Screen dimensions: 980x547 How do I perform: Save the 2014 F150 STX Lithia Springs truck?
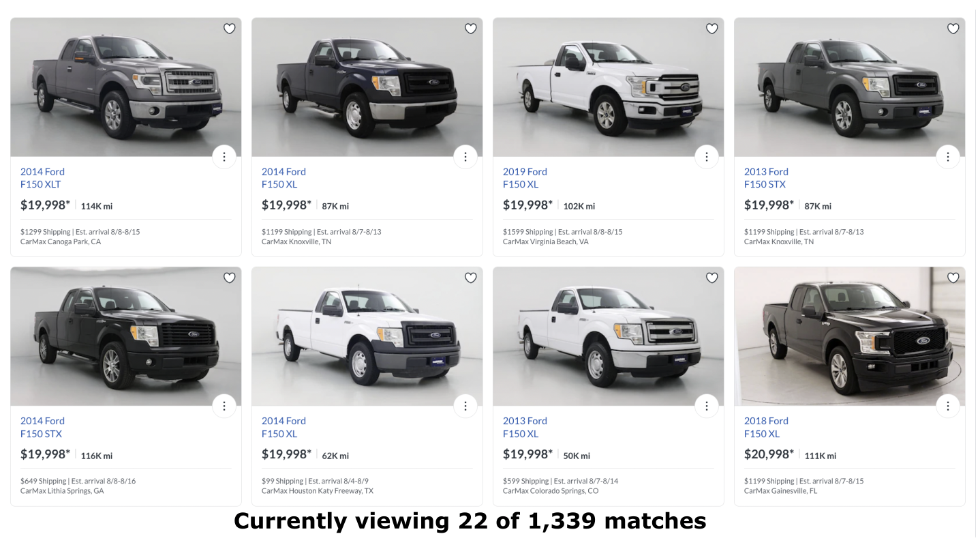tap(230, 278)
